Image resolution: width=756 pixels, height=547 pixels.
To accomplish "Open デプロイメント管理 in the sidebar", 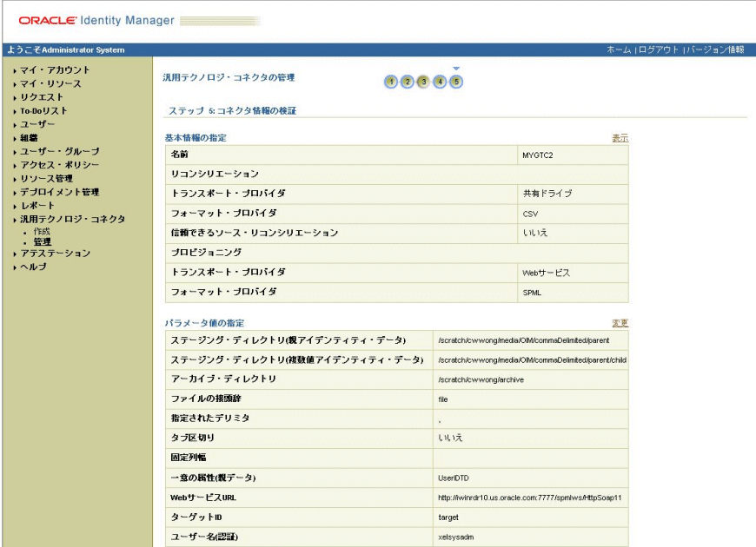I will [59, 192].
